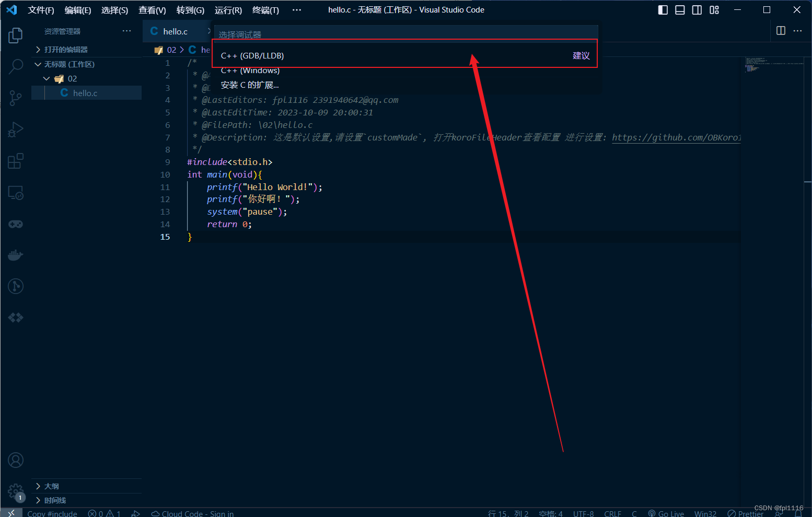
Task: Open the overflow menu ellipsis in menu bar
Action: (297, 10)
